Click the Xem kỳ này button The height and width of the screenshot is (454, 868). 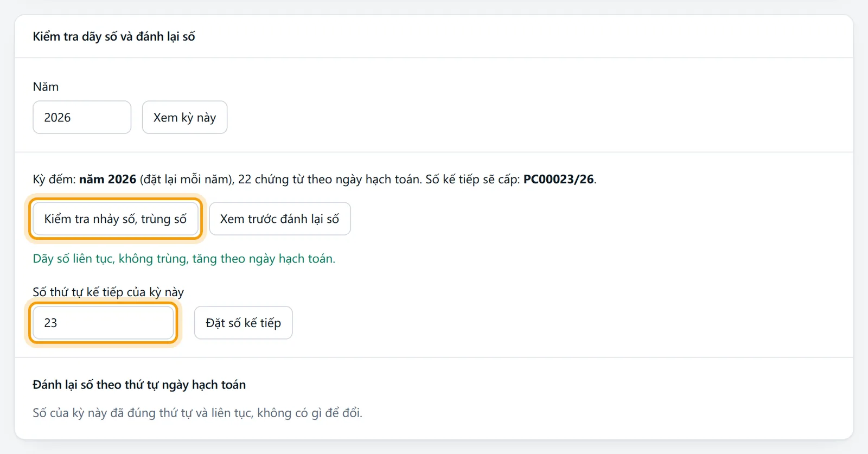184,117
